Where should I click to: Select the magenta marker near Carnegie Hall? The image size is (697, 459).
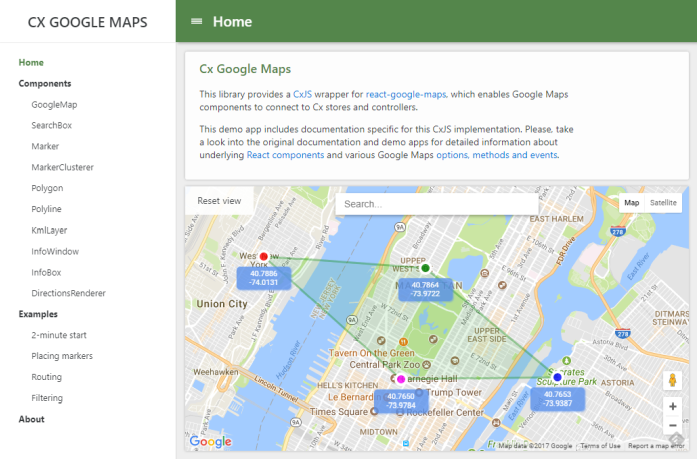[401, 379]
